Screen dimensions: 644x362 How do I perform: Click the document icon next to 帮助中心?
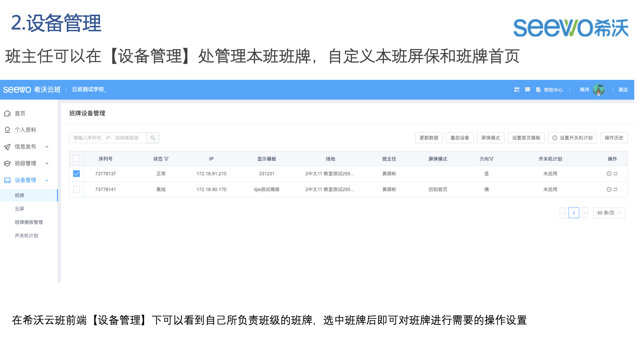538,90
